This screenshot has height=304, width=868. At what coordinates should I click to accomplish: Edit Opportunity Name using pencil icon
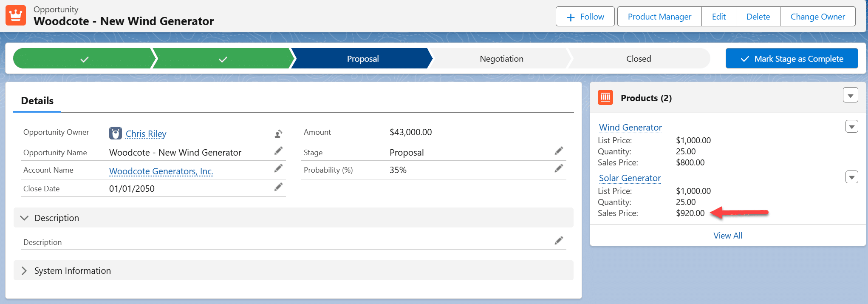point(278,151)
